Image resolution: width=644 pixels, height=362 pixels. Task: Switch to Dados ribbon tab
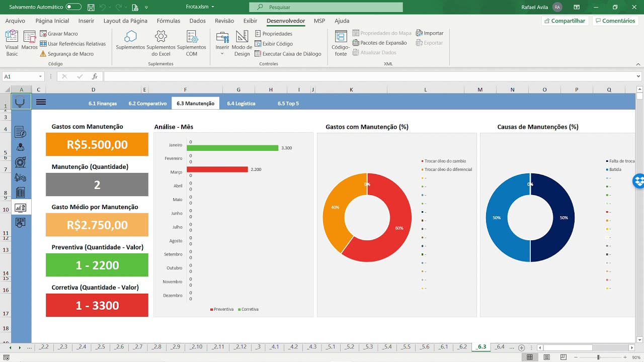coord(197,21)
